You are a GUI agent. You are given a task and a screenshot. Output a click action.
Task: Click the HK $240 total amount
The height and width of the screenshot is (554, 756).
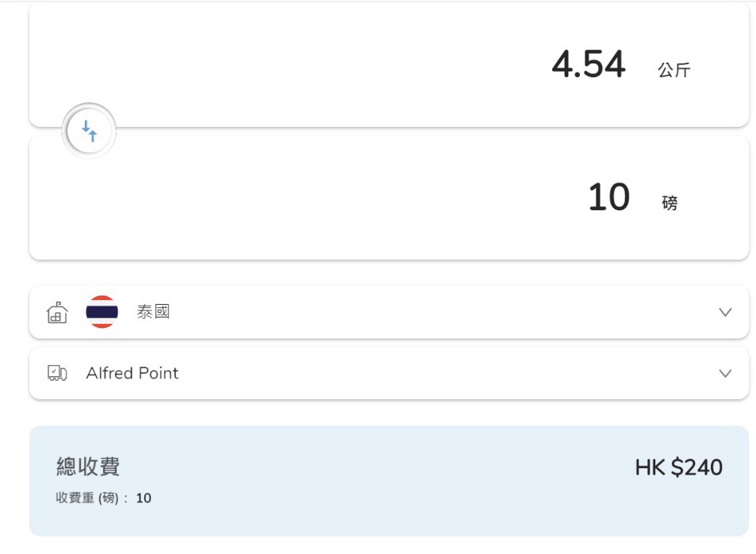678,467
